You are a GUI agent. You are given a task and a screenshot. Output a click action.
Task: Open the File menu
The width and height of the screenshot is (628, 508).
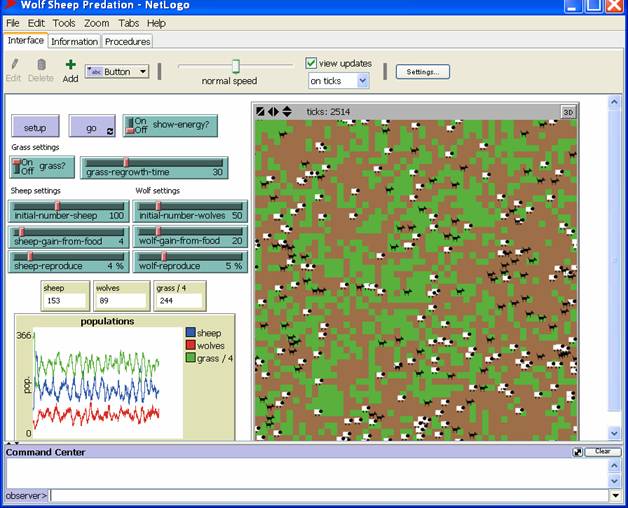(12, 23)
